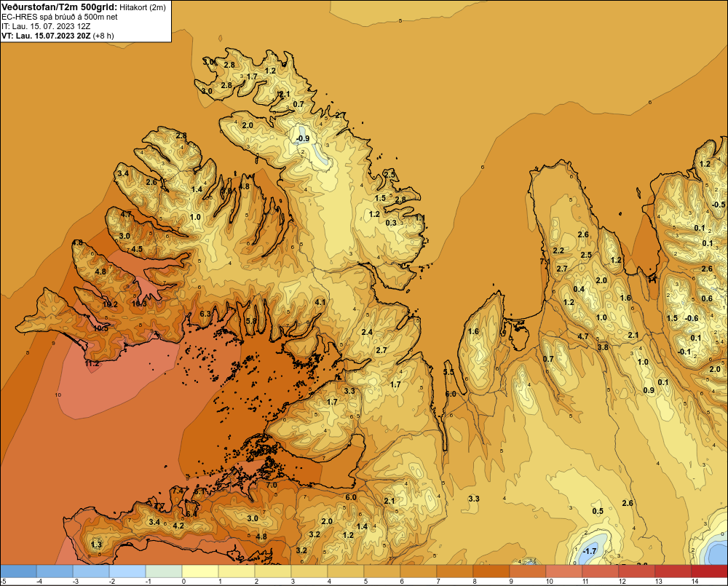Click the "-0.1" temperature value
Screen dimensions: 728x586
tap(684, 352)
